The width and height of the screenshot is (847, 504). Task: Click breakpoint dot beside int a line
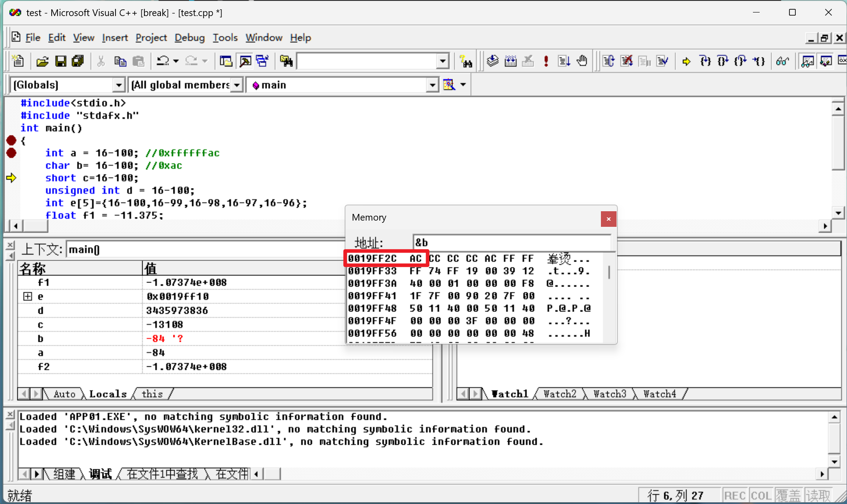[x=12, y=153]
